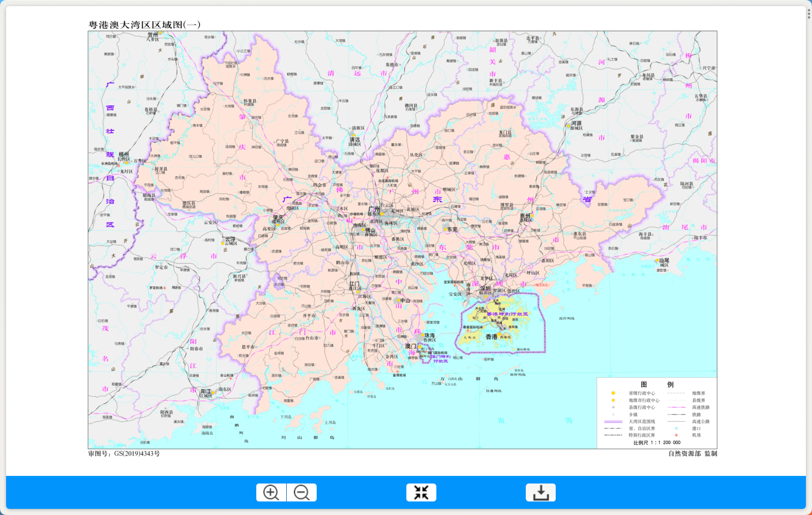Zoom out using the magnifier minus icon

301,493
